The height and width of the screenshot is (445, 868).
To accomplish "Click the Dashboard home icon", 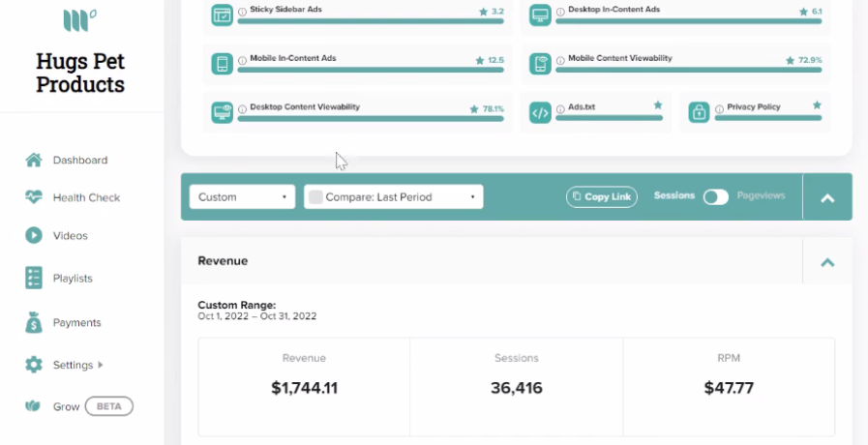I will [x=34, y=160].
